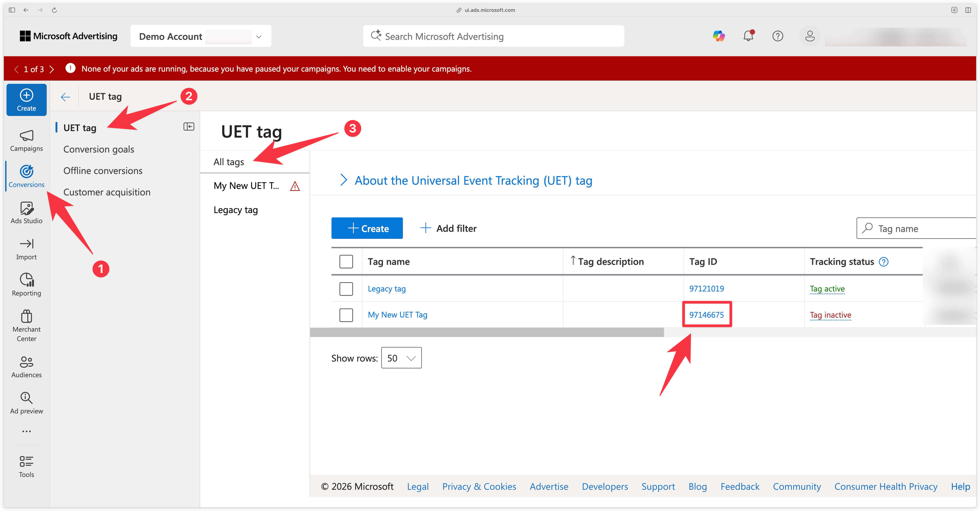980x511 pixels.
Task: Check the My New UET Tag checkbox
Action: click(346, 315)
